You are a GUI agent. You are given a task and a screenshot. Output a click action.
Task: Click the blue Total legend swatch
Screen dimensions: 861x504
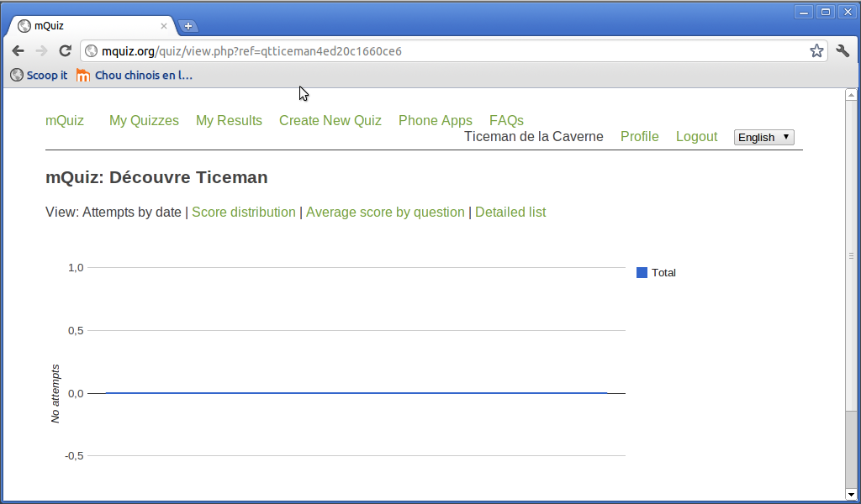click(x=642, y=272)
